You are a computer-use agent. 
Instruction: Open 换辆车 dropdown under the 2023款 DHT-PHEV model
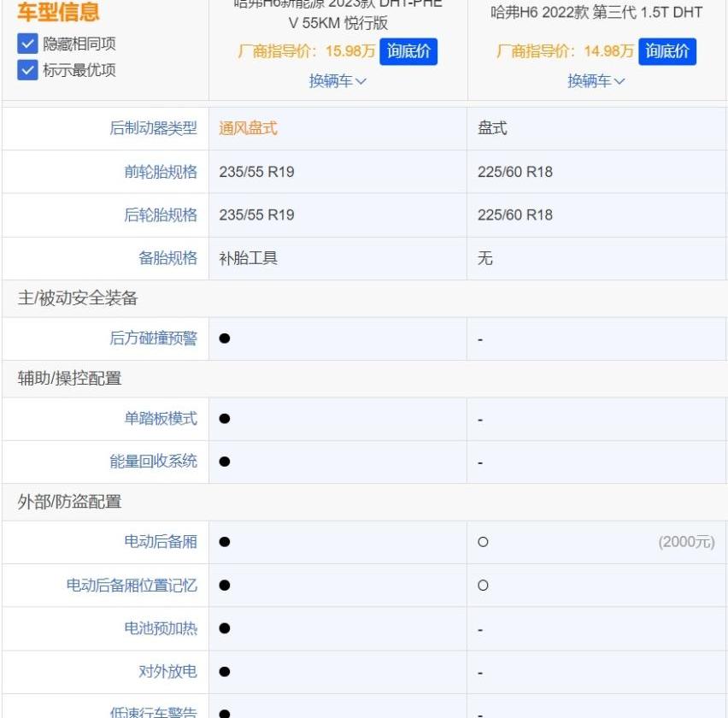[338, 81]
